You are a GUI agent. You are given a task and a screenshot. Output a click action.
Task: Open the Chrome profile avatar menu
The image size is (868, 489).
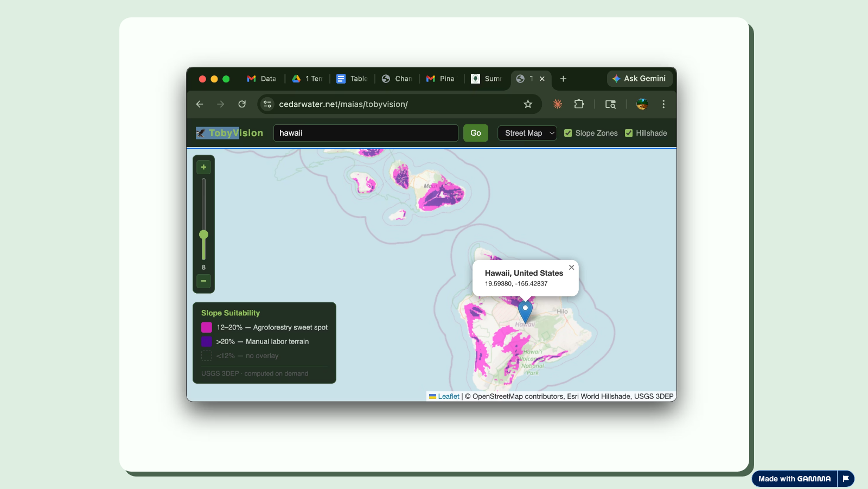[642, 104]
